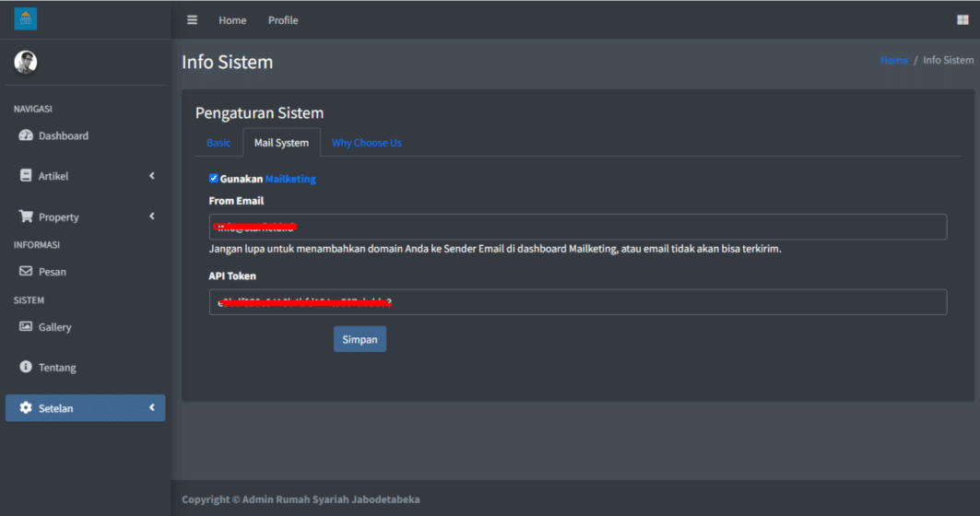Follow the Mailketing link
The height and width of the screenshot is (516, 980).
pos(290,179)
